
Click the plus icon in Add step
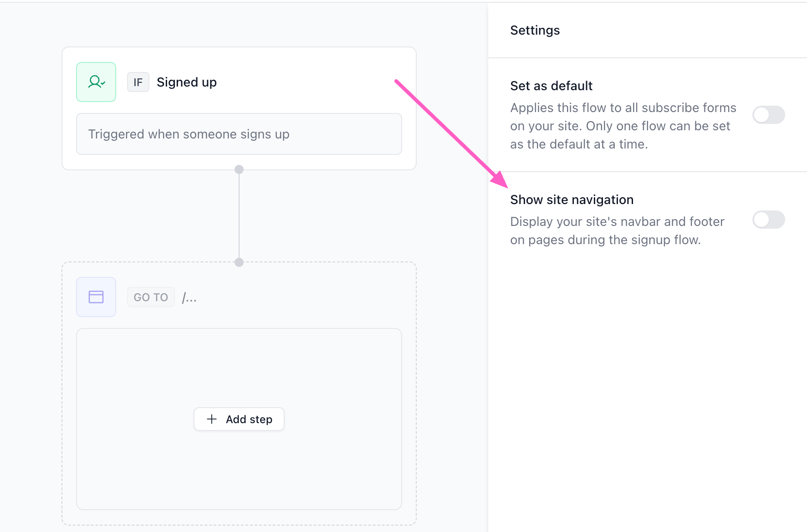(x=212, y=419)
